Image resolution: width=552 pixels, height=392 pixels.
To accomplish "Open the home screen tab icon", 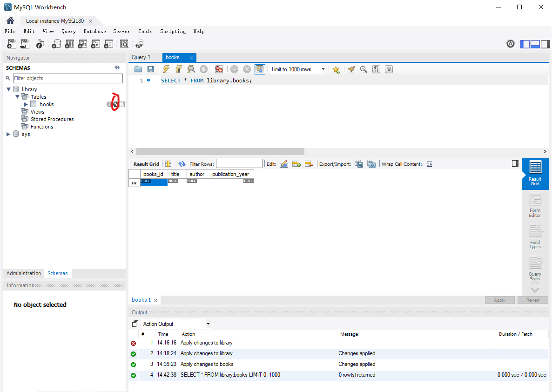I will [x=10, y=20].
